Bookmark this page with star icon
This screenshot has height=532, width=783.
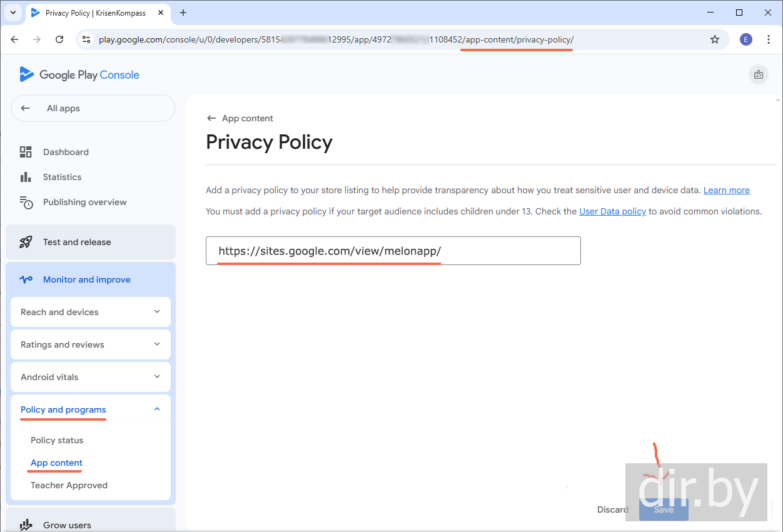pyautogui.click(x=715, y=39)
